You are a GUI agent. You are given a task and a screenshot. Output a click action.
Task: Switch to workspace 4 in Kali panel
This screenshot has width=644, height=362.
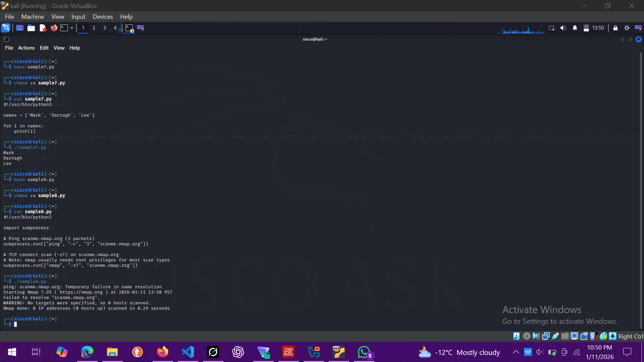[x=115, y=28]
